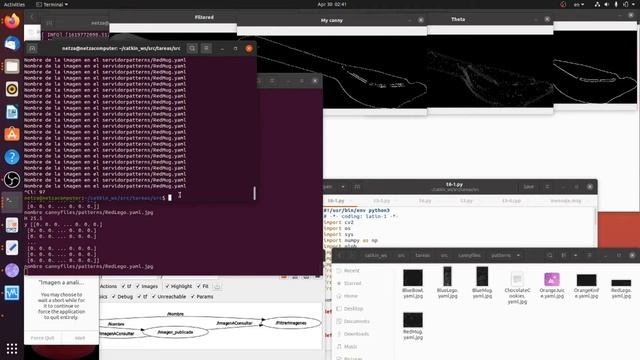Click gedit's new document icon

357,187
